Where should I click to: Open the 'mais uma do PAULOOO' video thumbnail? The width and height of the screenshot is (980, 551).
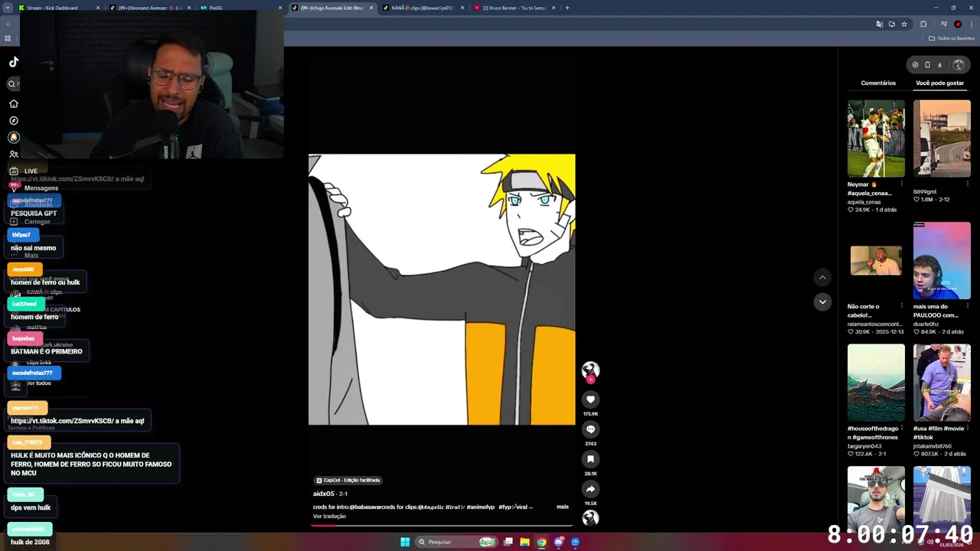(x=942, y=261)
